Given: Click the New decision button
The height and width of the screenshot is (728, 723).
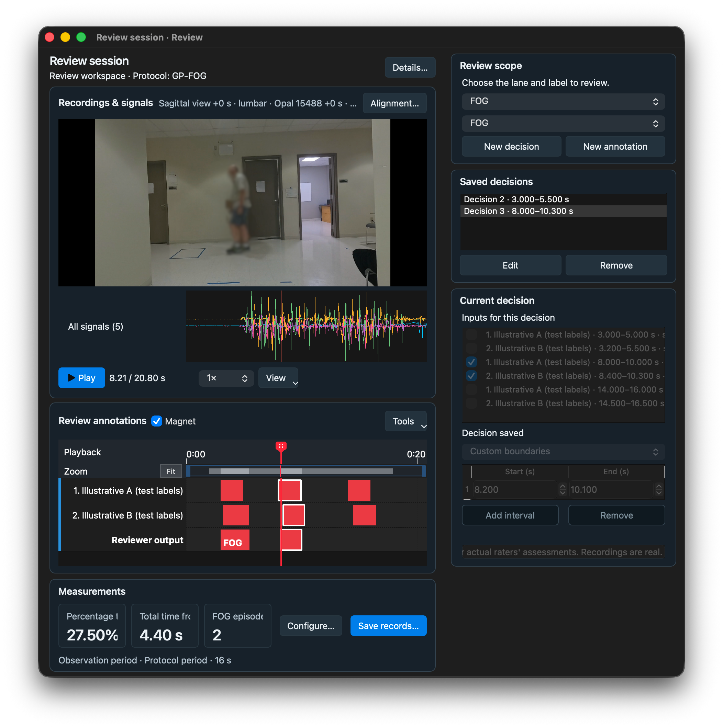Looking at the screenshot, I should click(511, 147).
